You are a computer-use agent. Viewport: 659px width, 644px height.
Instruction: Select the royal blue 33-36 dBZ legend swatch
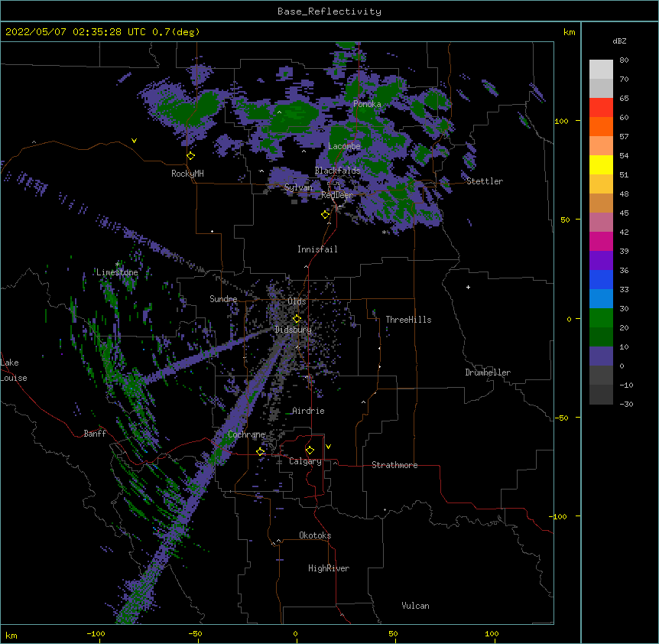click(x=601, y=280)
